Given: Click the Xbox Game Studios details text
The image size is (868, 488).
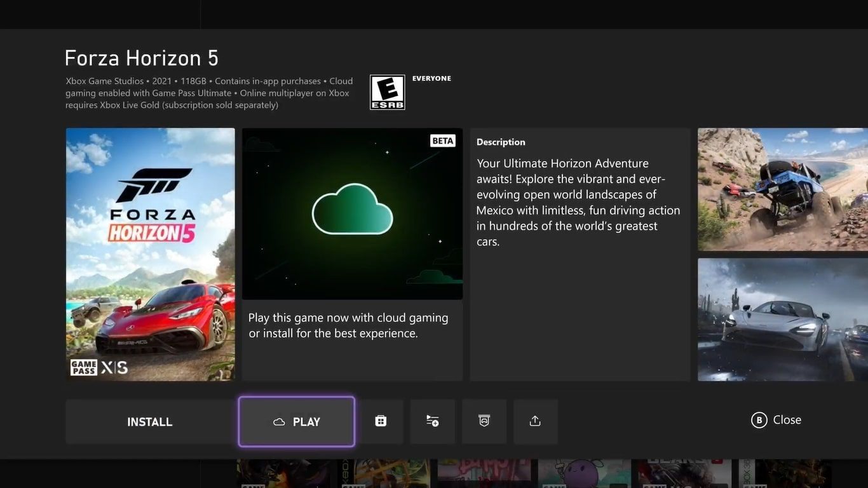Looking at the screenshot, I should (x=209, y=93).
